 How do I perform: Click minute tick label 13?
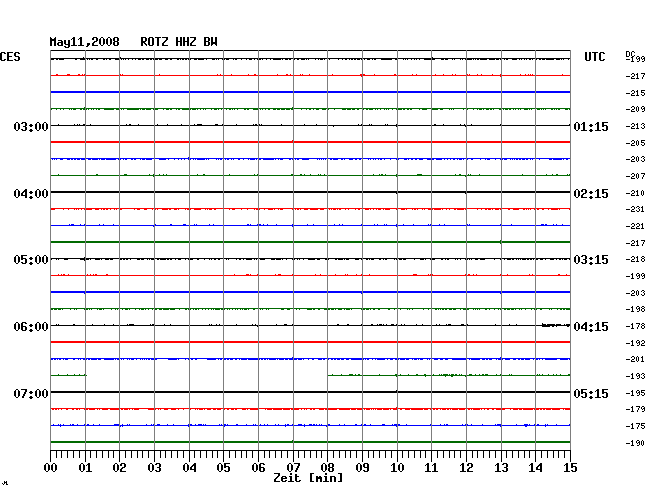(x=501, y=468)
